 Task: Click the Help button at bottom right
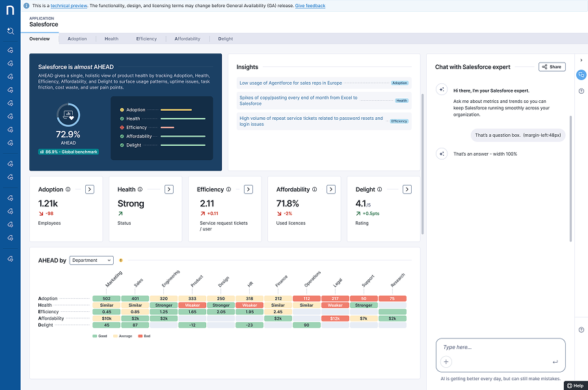[576, 385]
